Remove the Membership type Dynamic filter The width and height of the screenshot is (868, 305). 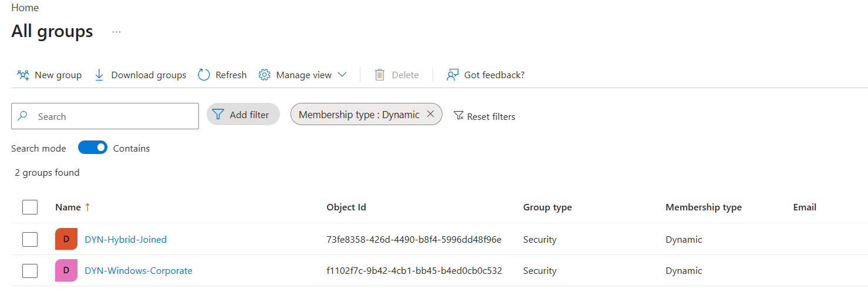pos(430,114)
